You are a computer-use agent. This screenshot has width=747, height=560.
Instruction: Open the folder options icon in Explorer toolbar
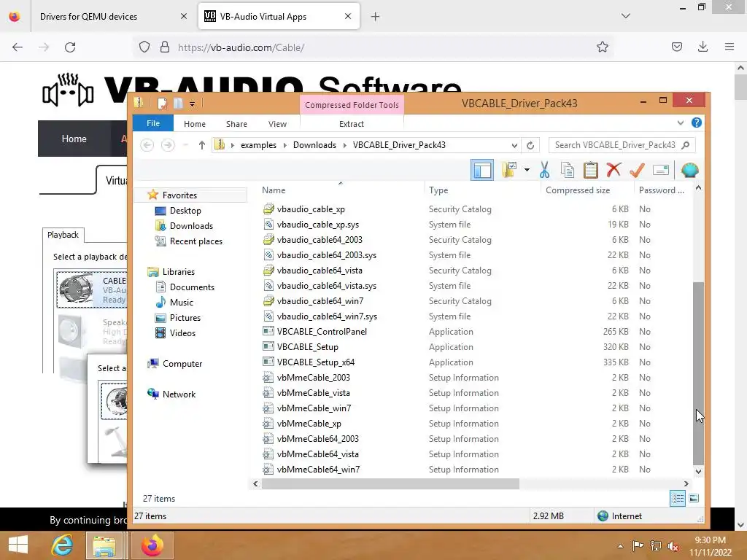tap(509, 170)
